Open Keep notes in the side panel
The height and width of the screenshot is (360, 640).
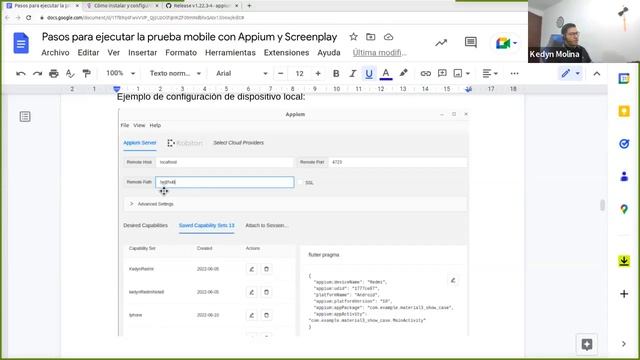coord(624,111)
